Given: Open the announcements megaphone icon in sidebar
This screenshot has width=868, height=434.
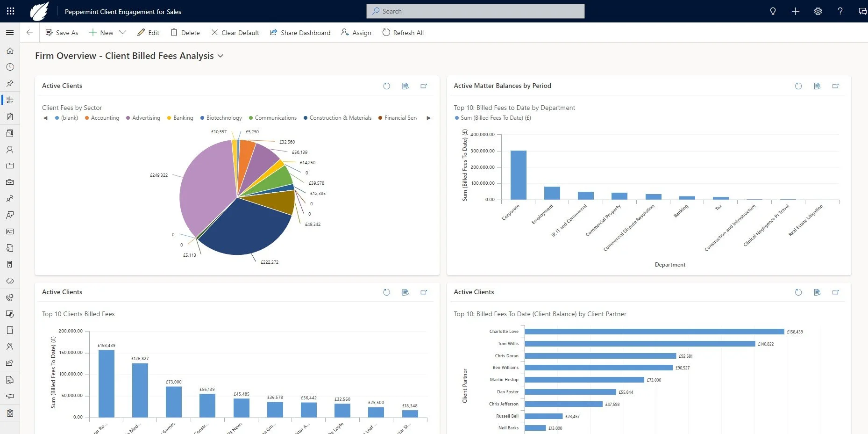Looking at the screenshot, I should pos(10,396).
